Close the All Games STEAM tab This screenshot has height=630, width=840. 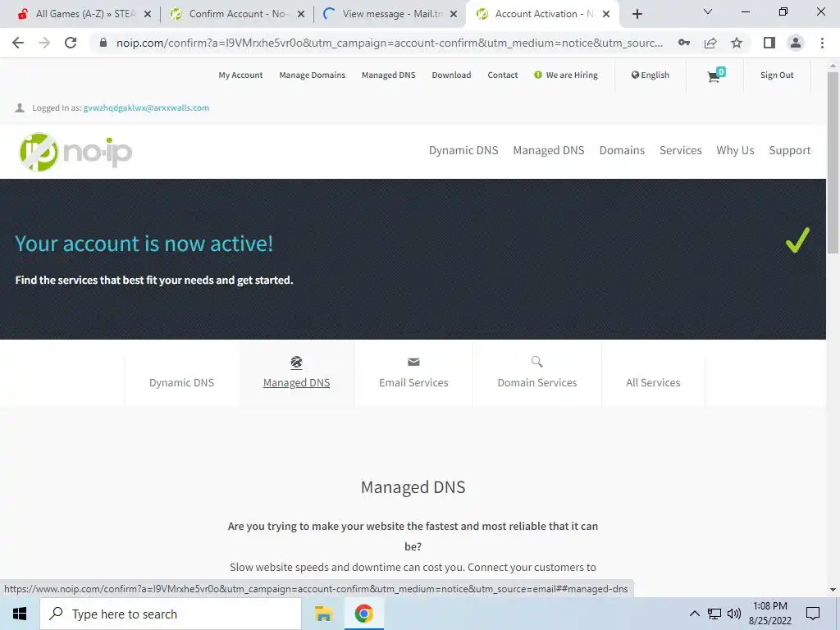coord(148,14)
